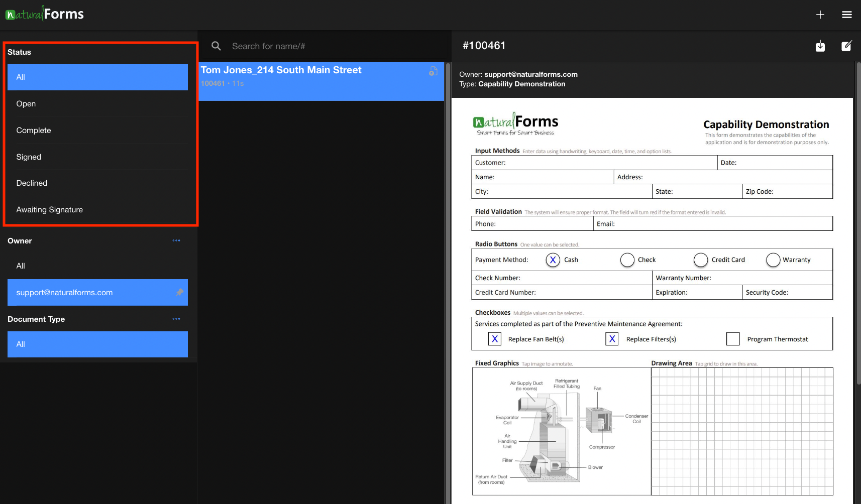Filter documents by Open status

(97, 103)
